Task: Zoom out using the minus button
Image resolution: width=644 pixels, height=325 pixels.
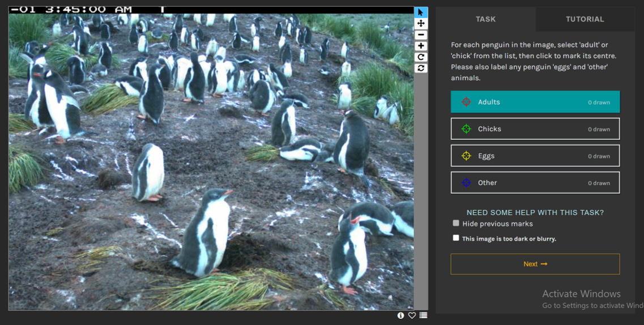Action: (x=420, y=35)
